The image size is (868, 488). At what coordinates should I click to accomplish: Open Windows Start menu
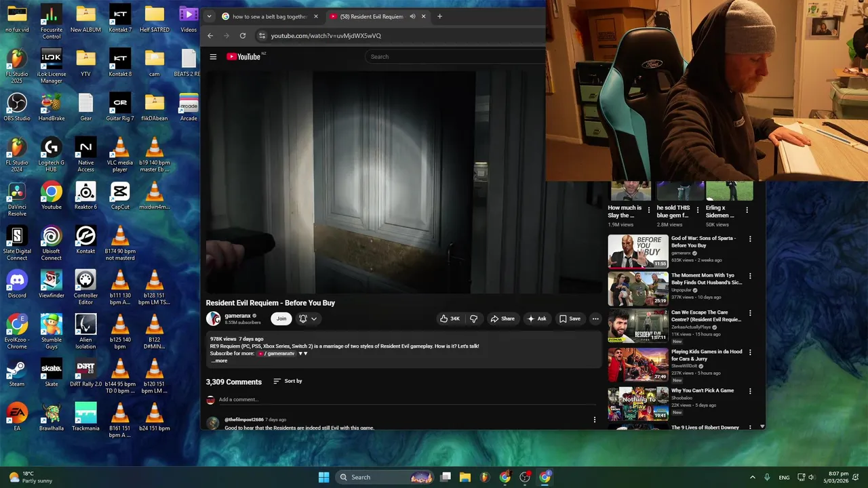324,477
